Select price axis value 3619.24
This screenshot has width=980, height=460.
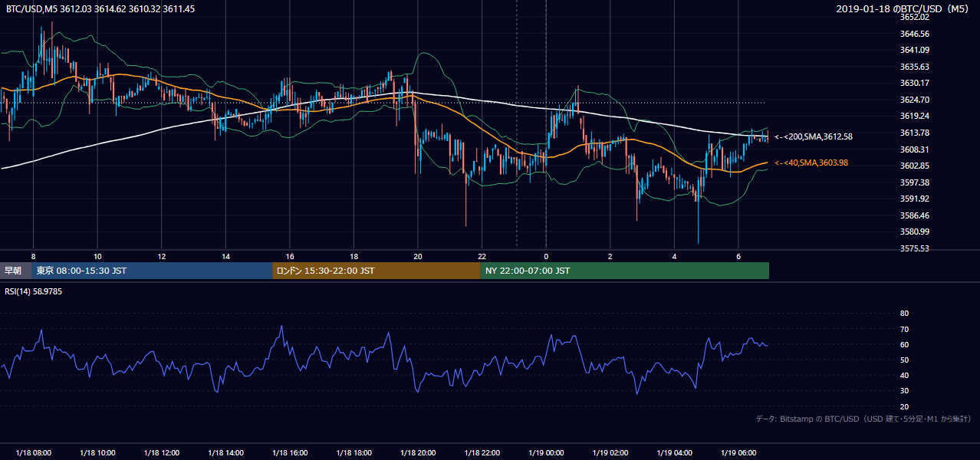[915, 116]
